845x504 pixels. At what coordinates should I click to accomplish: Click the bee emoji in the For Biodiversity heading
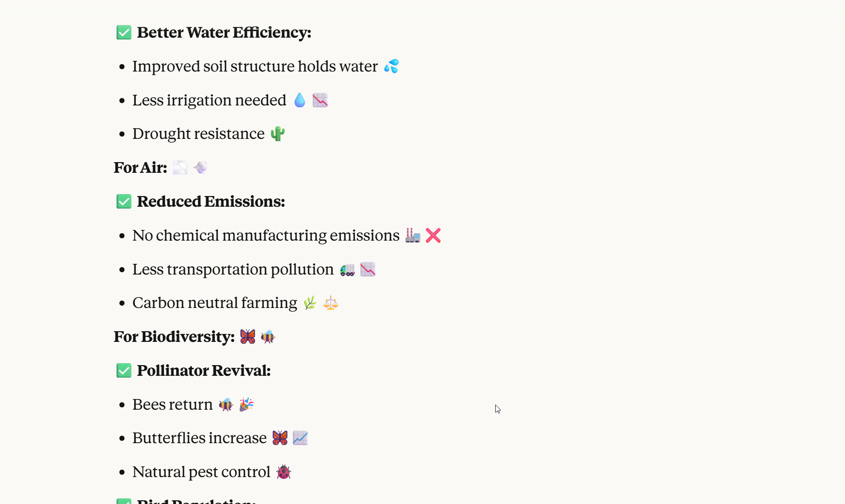point(268,337)
